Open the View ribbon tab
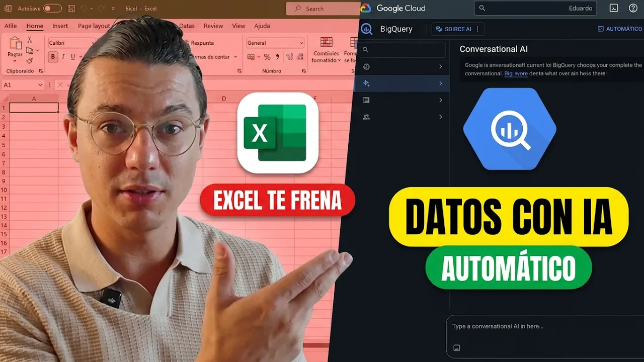The width and height of the screenshot is (644, 362). tap(238, 26)
